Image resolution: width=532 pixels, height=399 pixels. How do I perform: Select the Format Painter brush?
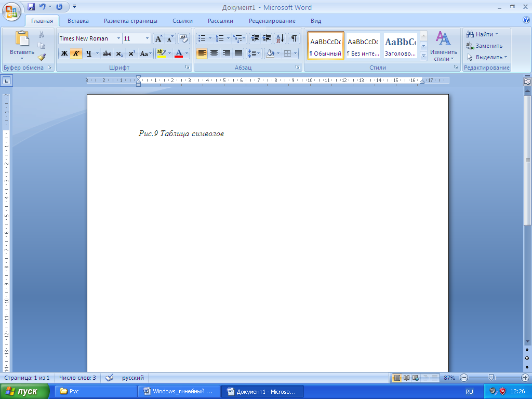(x=42, y=57)
